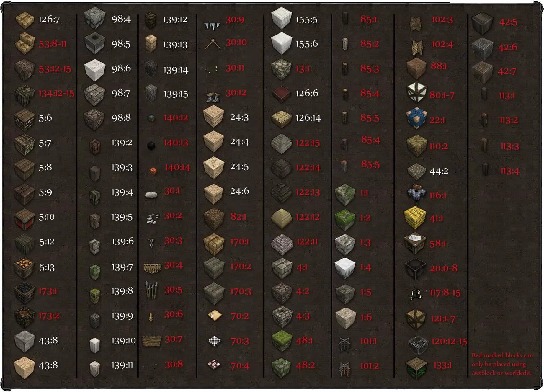This screenshot has height=392, width=544.
Task: Click the white quartz block icon 155:6
Action: click(281, 43)
